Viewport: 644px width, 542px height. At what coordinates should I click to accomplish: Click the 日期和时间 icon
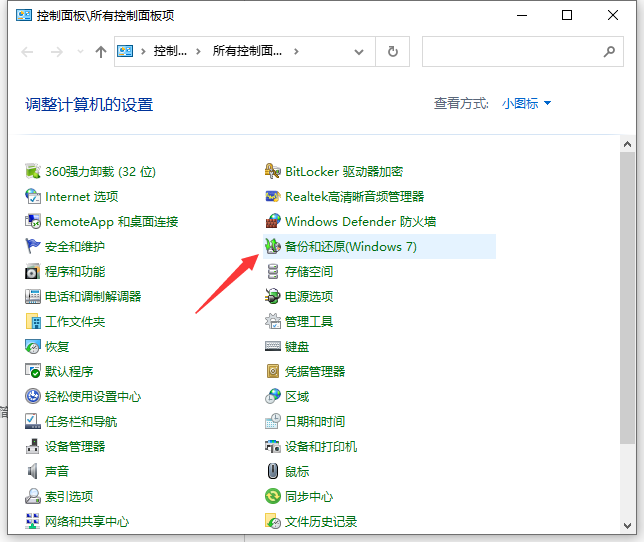[x=273, y=422]
